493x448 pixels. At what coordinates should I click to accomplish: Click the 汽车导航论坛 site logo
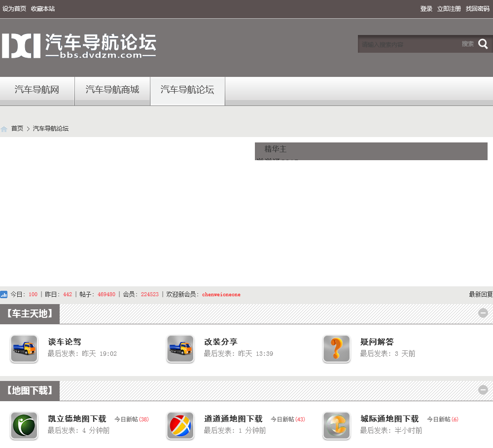79,46
